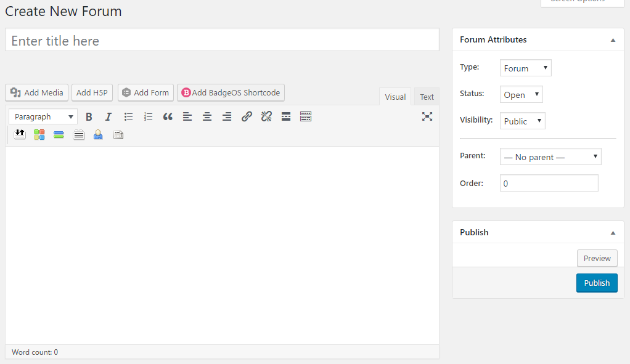Insert a numbered list
This screenshot has height=364, width=630.
148,116
